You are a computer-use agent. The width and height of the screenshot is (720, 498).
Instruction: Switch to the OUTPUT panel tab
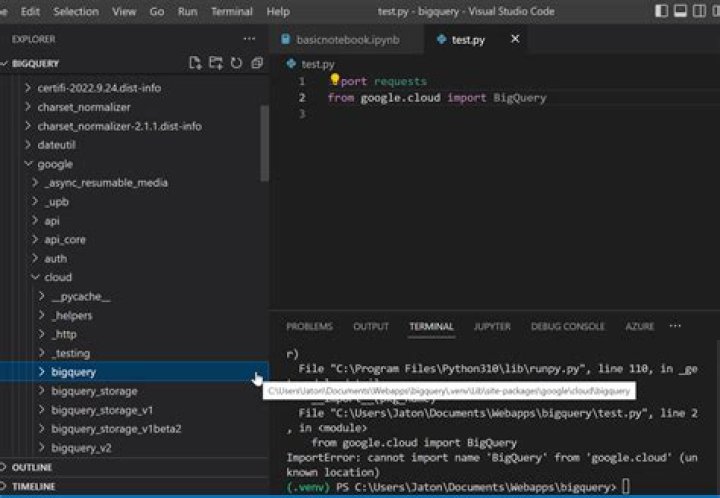[371, 326]
